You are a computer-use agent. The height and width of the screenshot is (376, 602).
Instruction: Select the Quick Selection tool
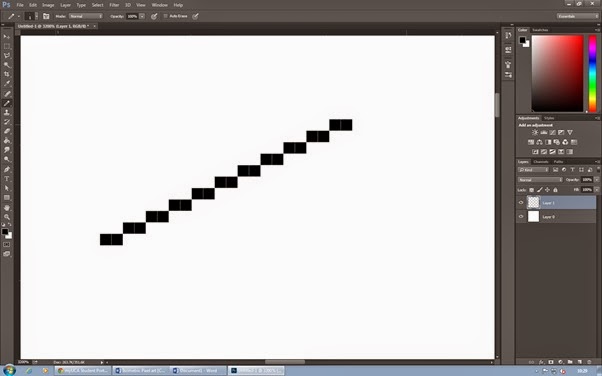(7, 65)
